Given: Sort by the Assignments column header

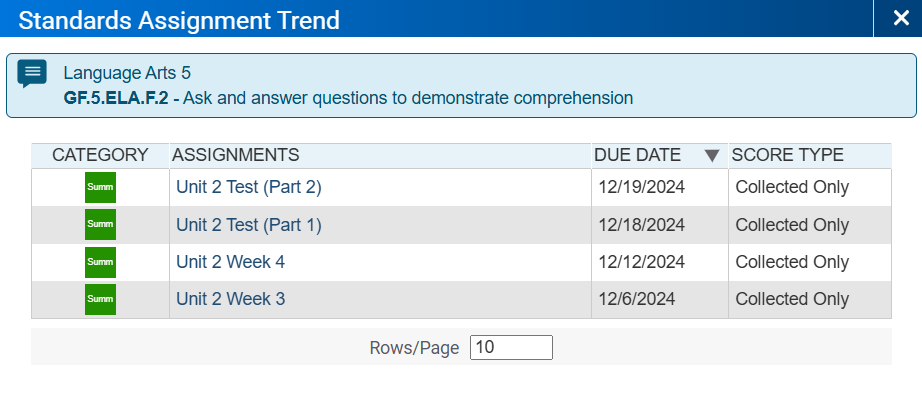Looking at the screenshot, I should [235, 155].
